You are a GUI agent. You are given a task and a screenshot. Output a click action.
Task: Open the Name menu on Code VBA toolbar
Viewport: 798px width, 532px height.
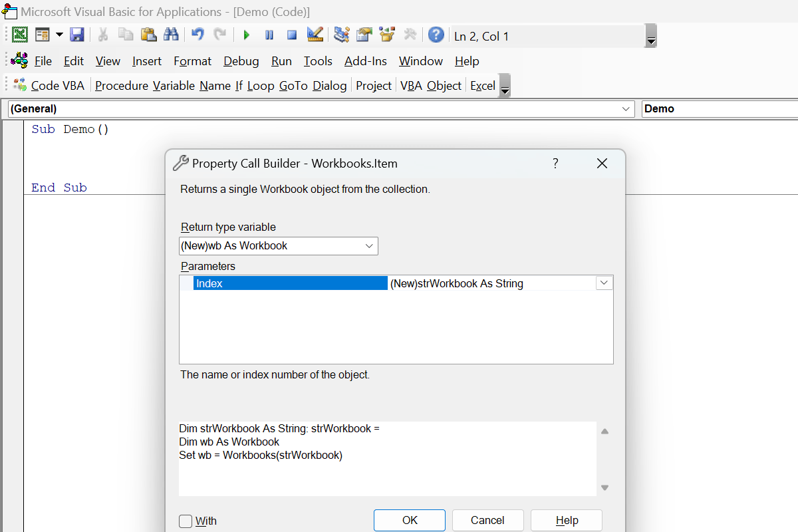215,86
